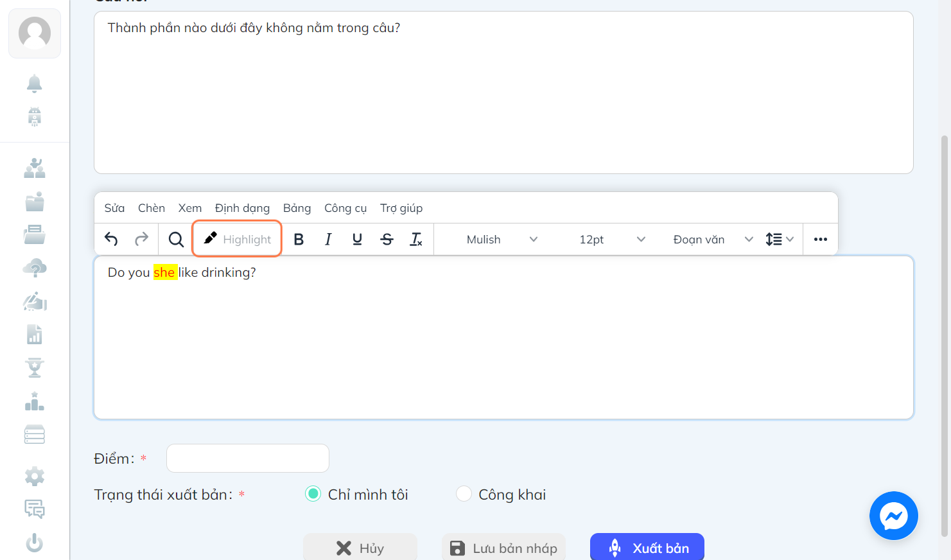Screen dimensions: 951x560
Task: Open the user profile avatar
Action: (35, 33)
